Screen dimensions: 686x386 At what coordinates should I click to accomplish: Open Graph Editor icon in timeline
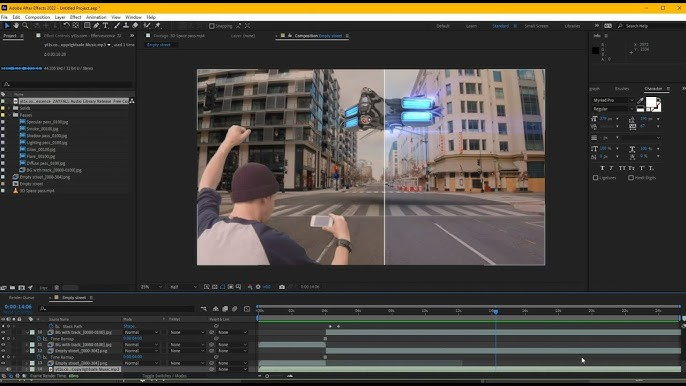[247, 309]
